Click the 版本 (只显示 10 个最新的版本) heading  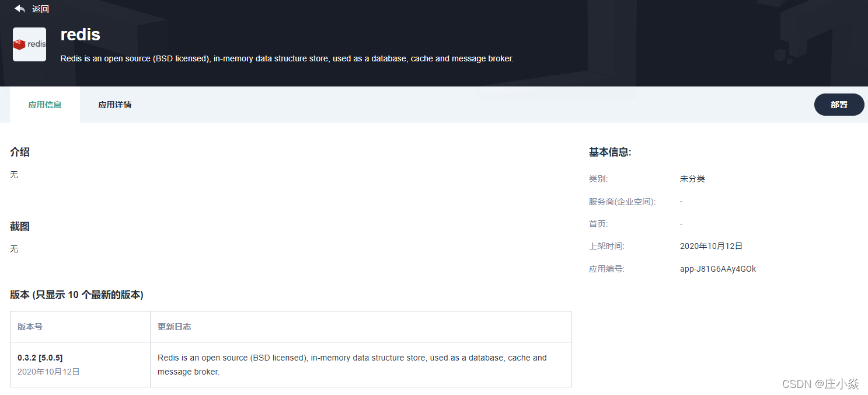(76, 294)
